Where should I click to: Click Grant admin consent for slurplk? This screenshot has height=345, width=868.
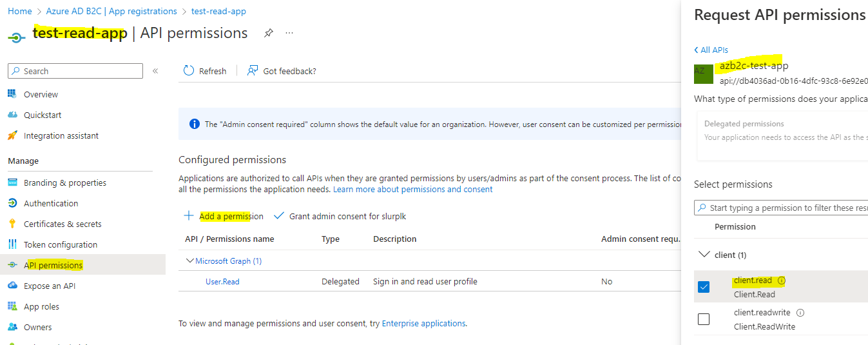pos(340,216)
